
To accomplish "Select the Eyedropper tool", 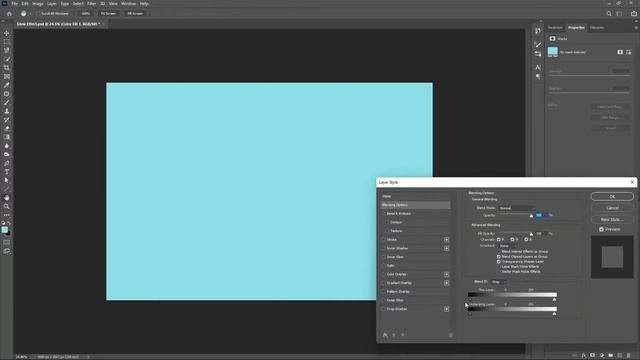I will pos(7,85).
